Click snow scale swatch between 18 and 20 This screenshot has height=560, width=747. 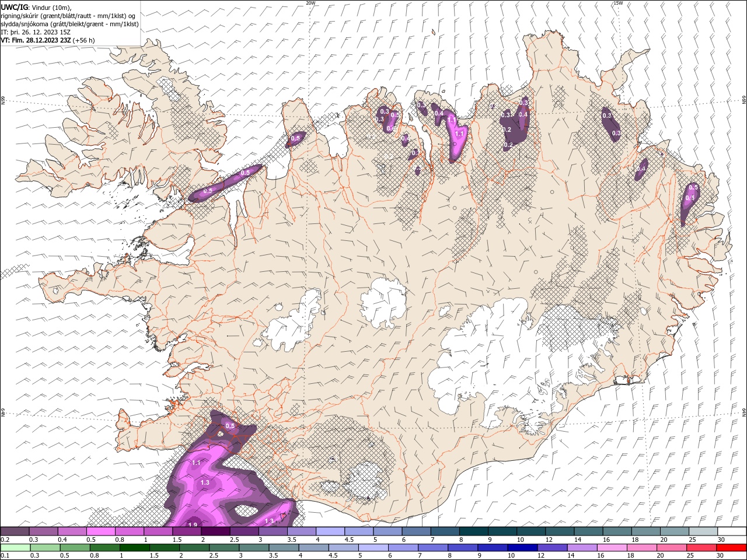click(x=647, y=531)
